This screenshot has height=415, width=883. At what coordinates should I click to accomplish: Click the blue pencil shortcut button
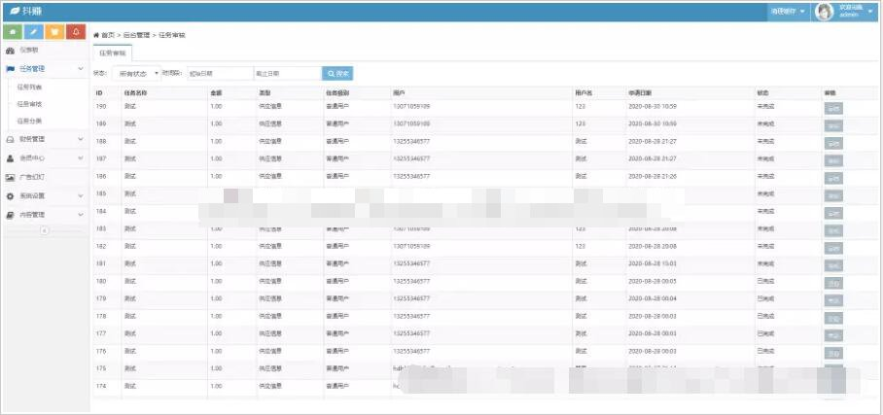(x=34, y=33)
